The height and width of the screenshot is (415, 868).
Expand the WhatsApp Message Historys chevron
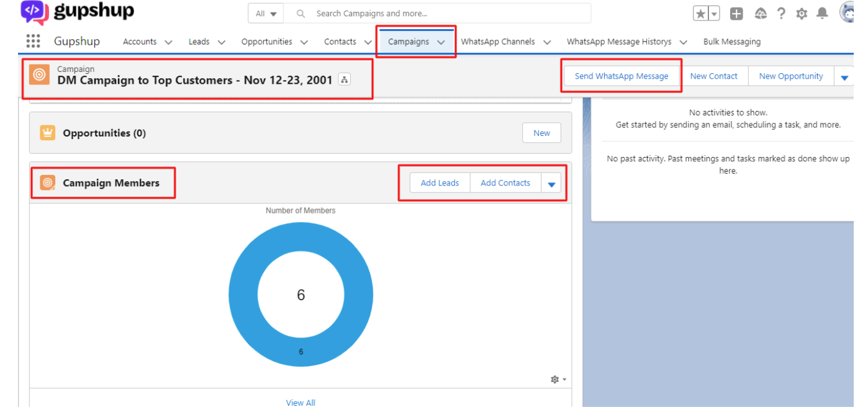point(683,42)
